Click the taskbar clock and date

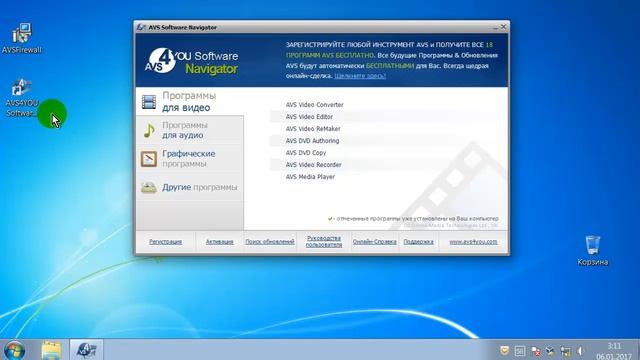pyautogui.click(x=613, y=351)
